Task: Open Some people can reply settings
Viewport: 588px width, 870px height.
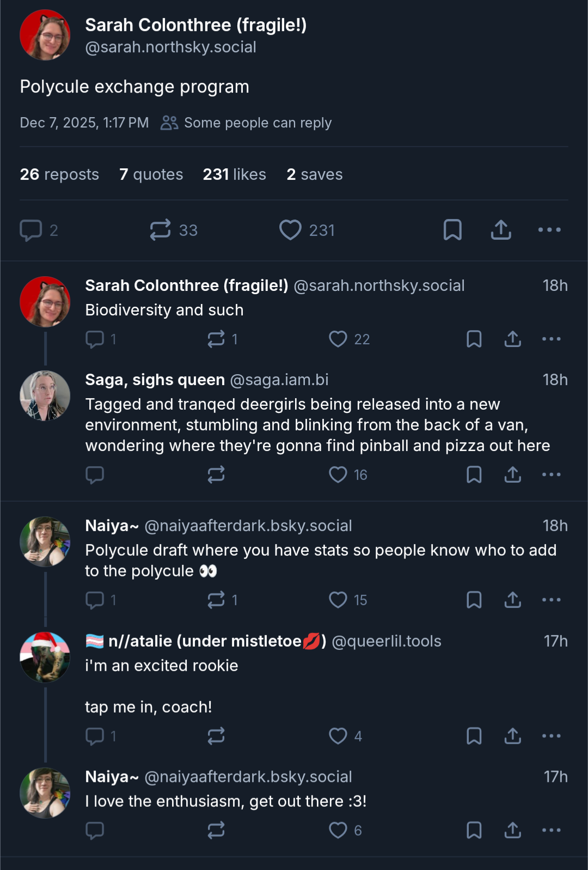Action: pyautogui.click(x=246, y=123)
